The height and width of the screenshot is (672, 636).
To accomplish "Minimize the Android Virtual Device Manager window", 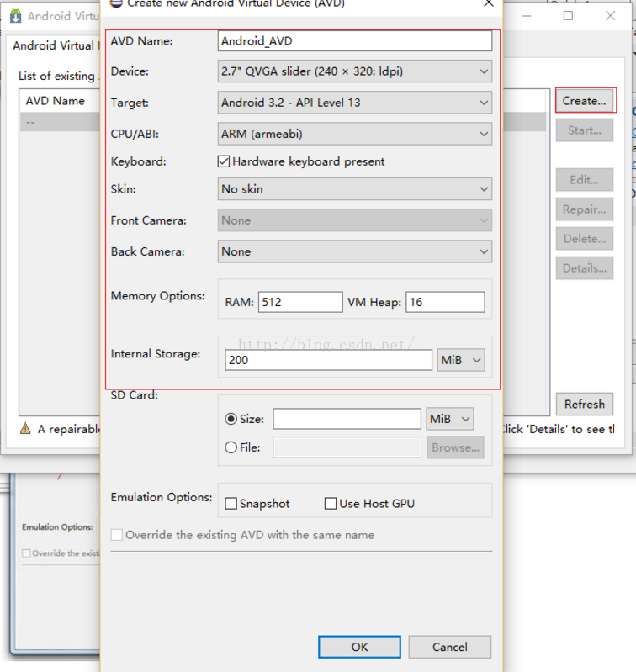I will tap(527, 16).
